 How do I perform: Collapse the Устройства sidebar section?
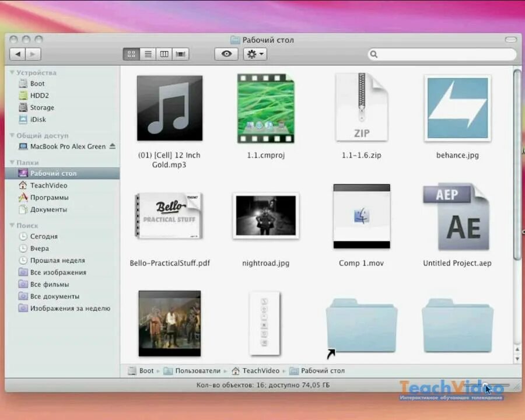tap(12, 72)
